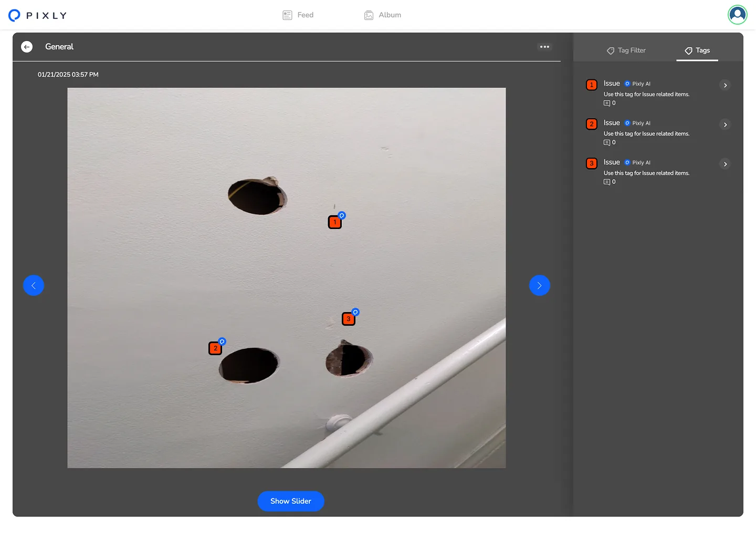Click the third Issue tag title

coord(612,162)
